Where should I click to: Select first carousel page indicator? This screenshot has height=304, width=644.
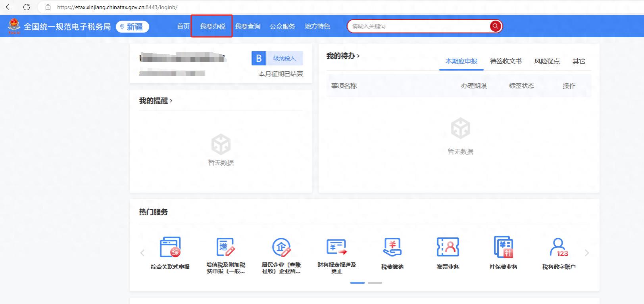(x=358, y=283)
